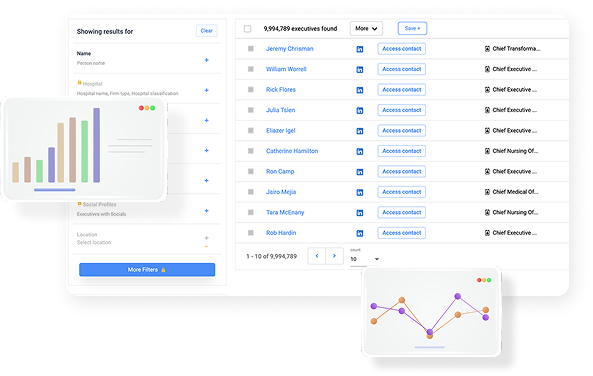593x376 pixels.
Task: Select Eliazer Igel's row checkbox
Action: (x=250, y=131)
